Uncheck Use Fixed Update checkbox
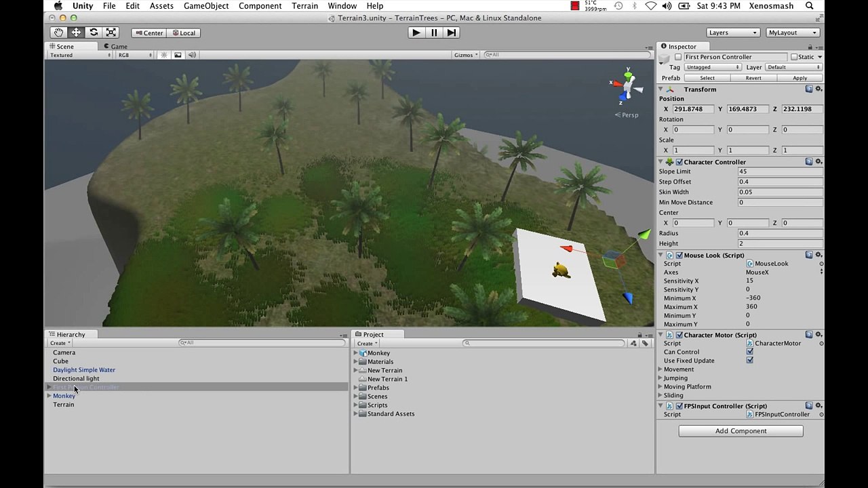 (749, 361)
